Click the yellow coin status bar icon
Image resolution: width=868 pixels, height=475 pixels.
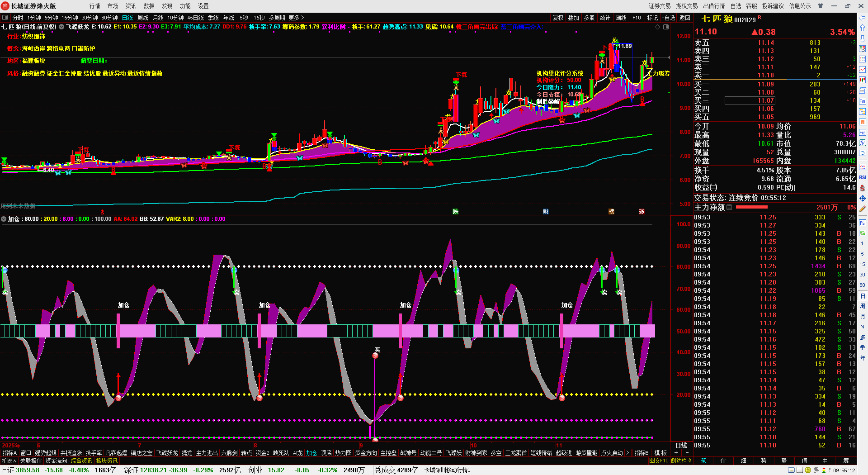808,470
